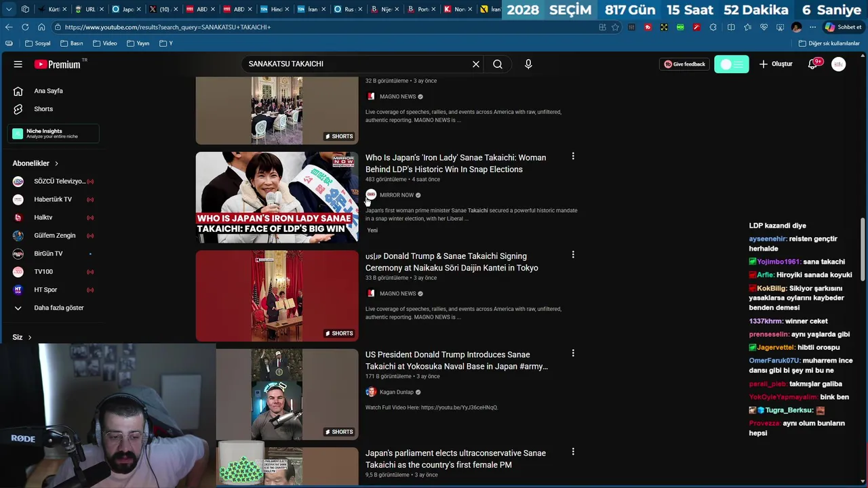
Task: Start voice search with the microphone icon
Action: (x=528, y=64)
